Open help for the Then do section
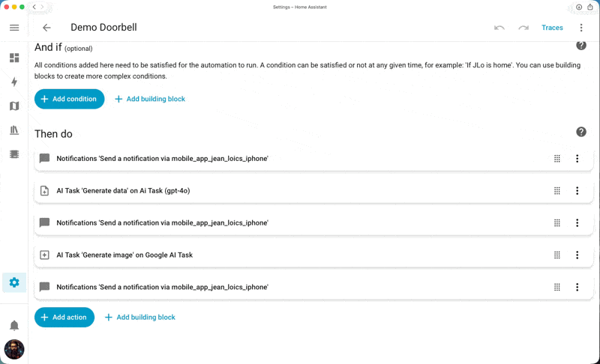 point(581,132)
